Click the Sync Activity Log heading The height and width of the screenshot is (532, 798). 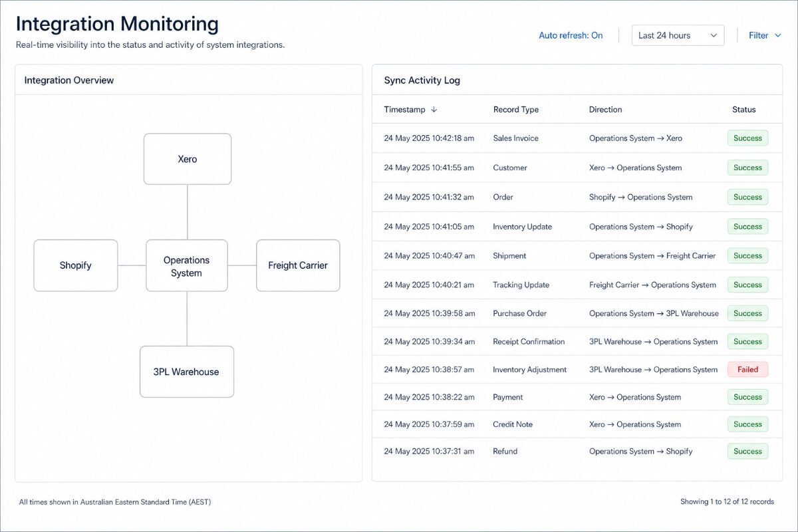(422, 80)
